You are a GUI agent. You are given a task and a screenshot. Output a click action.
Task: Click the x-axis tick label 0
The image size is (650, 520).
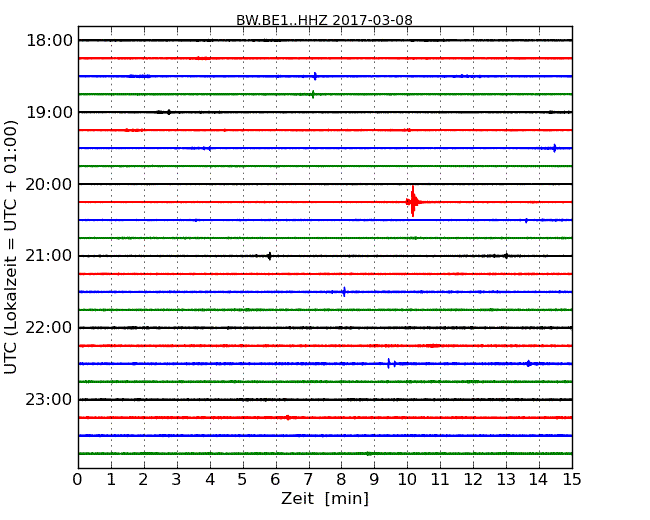click(x=78, y=480)
